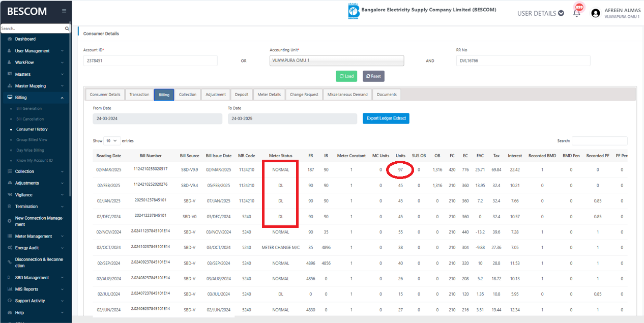Expand the WorkFlow menu chevron
The width and height of the screenshot is (644, 323).
coord(62,63)
